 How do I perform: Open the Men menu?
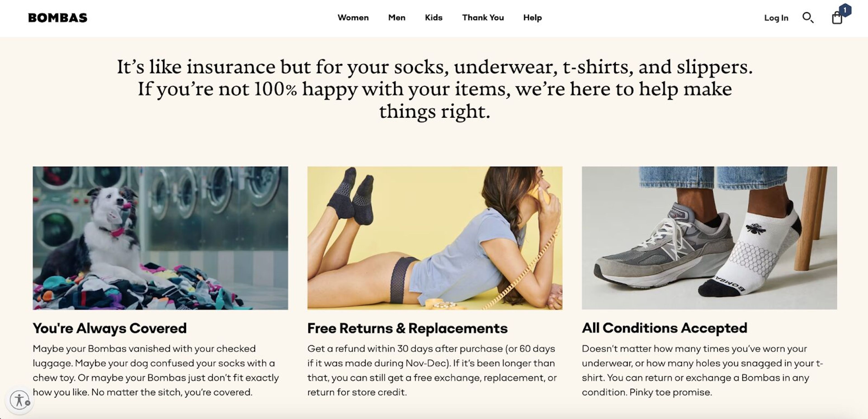(397, 18)
